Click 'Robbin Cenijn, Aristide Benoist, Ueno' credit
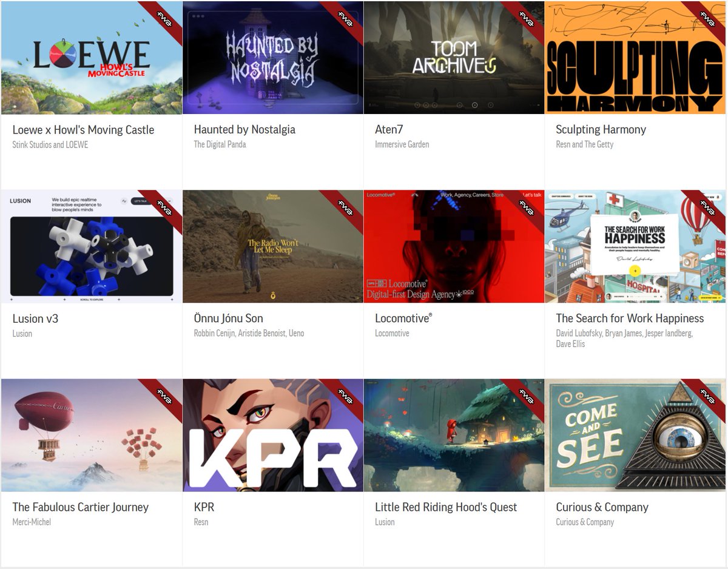The width and height of the screenshot is (728, 569). [249, 334]
